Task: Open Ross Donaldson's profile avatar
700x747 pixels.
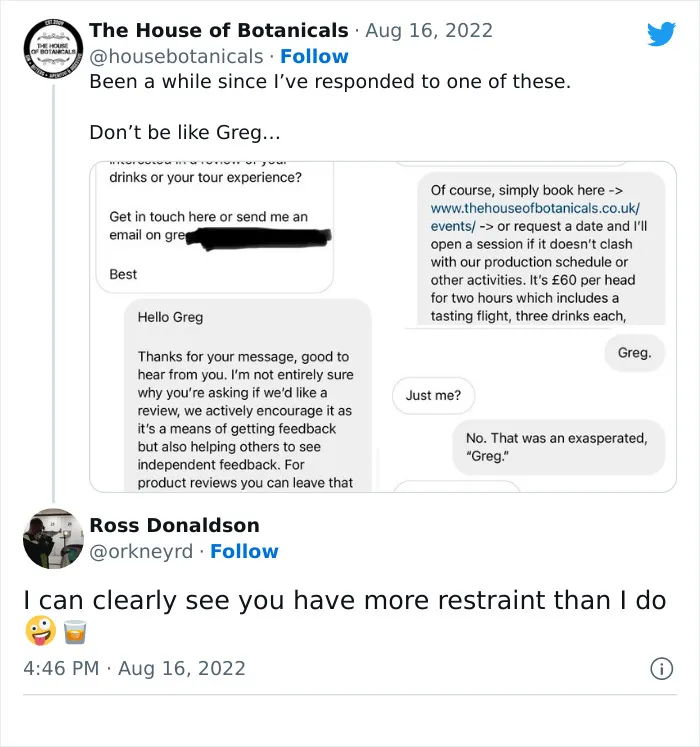Action: pos(53,538)
